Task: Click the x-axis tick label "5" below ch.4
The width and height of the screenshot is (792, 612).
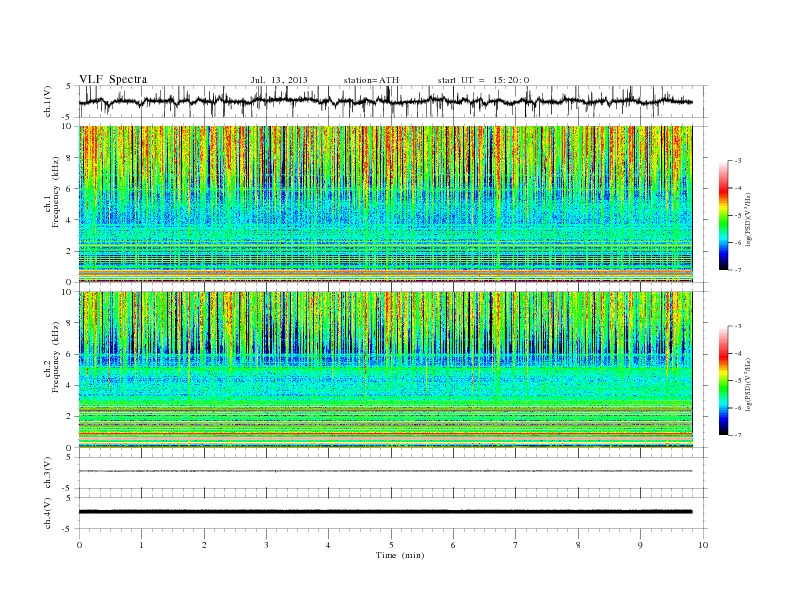Action: pyautogui.click(x=391, y=545)
